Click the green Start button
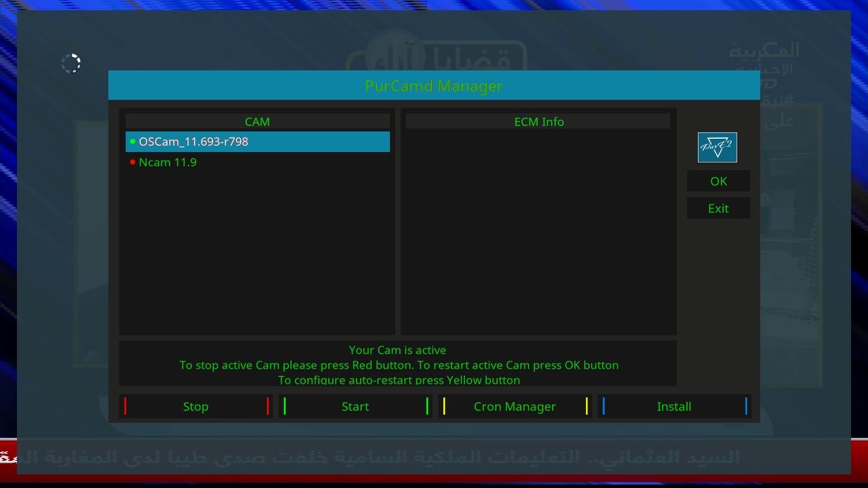 point(355,407)
